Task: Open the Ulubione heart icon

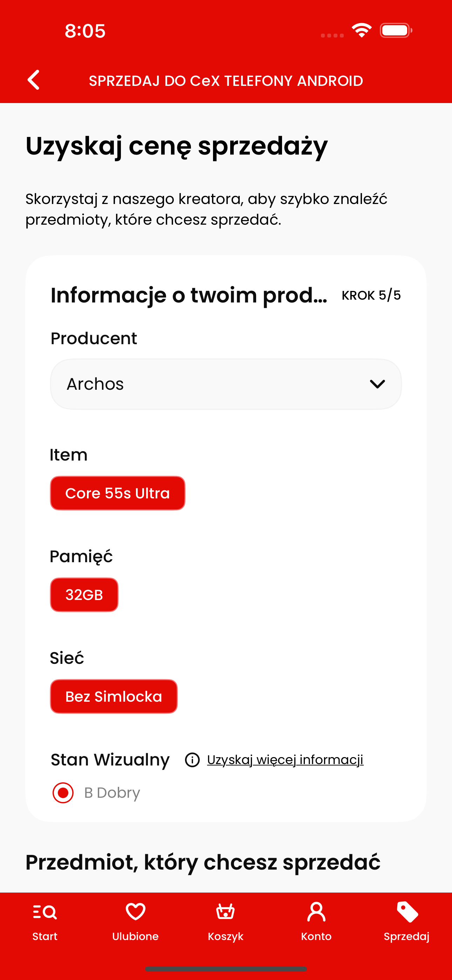Action: tap(136, 912)
